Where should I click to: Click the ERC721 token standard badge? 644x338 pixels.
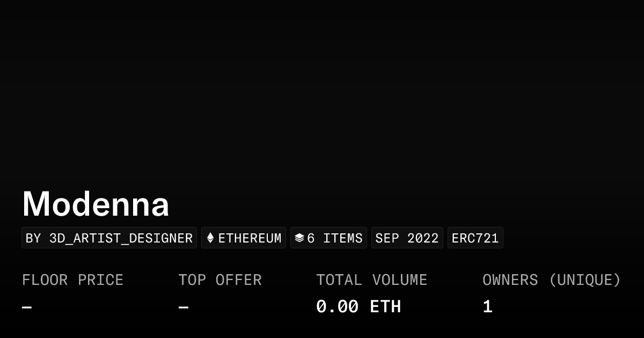click(x=475, y=238)
